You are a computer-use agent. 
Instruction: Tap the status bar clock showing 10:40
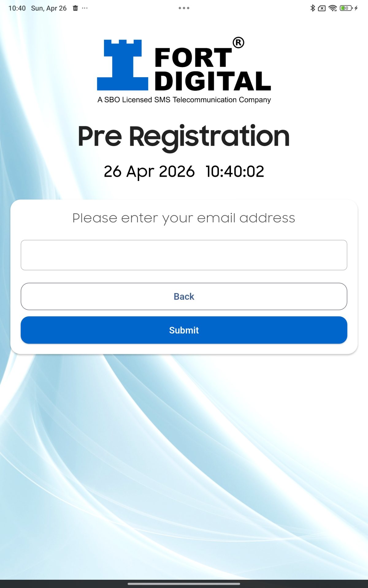(x=17, y=8)
